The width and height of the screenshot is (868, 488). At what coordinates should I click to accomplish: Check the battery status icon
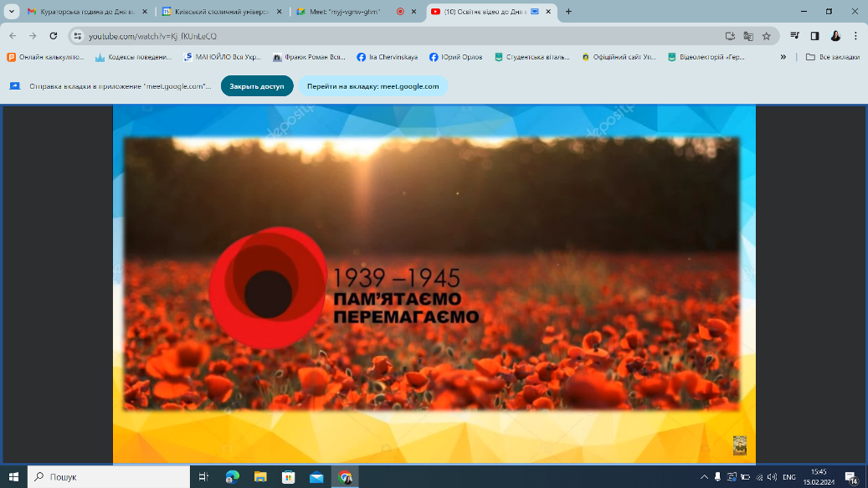pos(746,476)
